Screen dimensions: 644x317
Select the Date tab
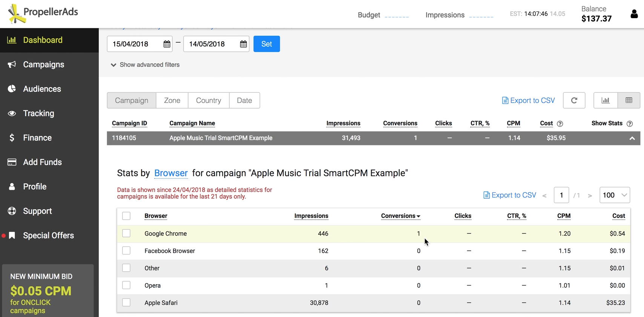click(244, 100)
